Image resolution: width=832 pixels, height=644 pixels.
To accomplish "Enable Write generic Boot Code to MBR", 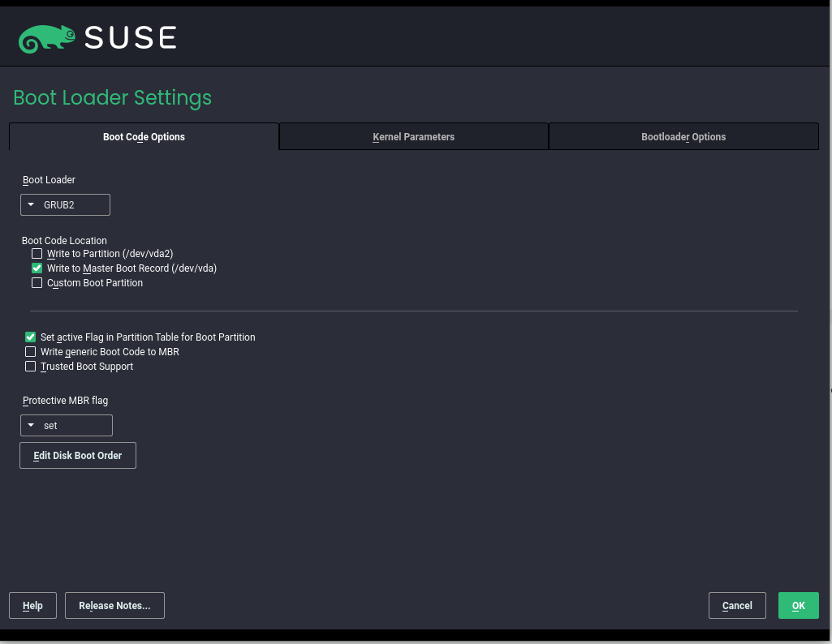I will 30,352.
